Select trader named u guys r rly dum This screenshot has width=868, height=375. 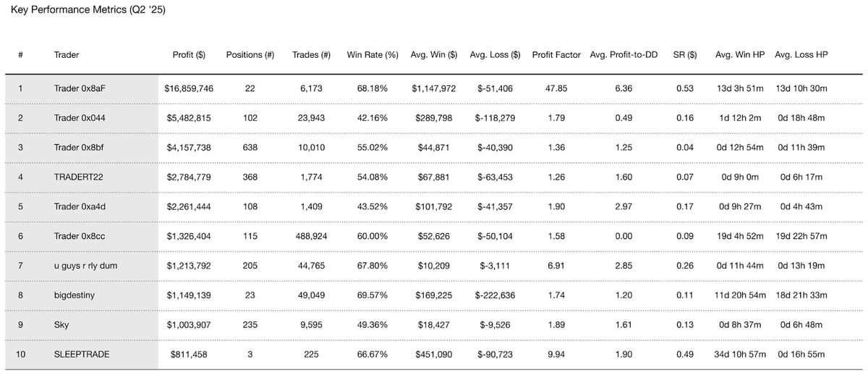[x=85, y=266]
